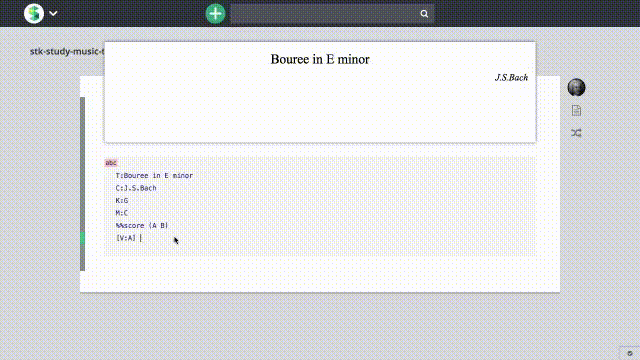Click the shuffle arrows icon
This screenshot has height=360, width=640.
[x=576, y=133]
